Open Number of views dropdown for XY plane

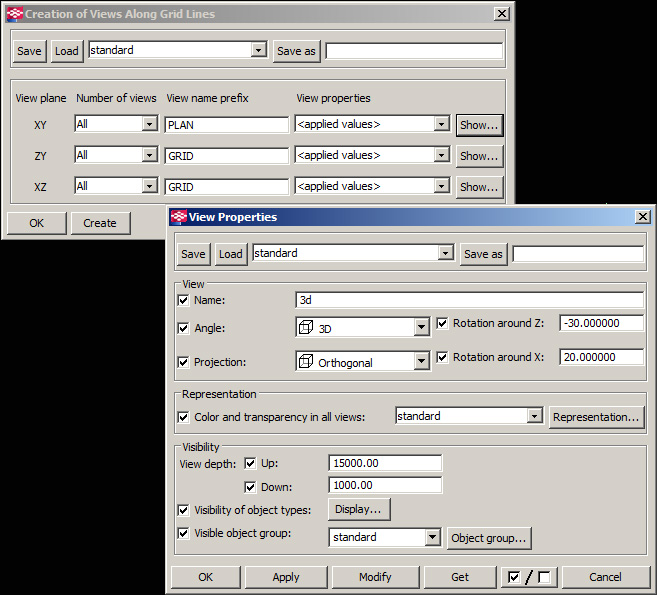(x=149, y=124)
